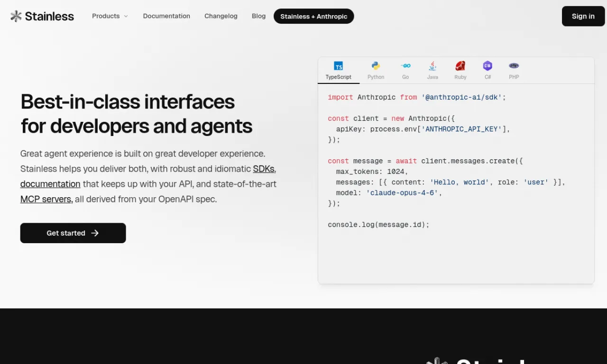Switch to the Java tab label

tap(432, 77)
